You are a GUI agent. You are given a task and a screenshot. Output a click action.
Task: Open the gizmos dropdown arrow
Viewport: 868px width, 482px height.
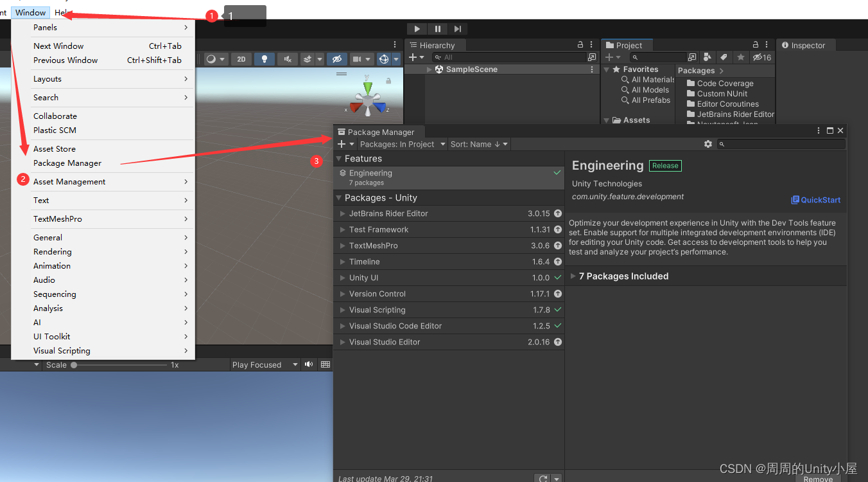pyautogui.click(x=396, y=59)
